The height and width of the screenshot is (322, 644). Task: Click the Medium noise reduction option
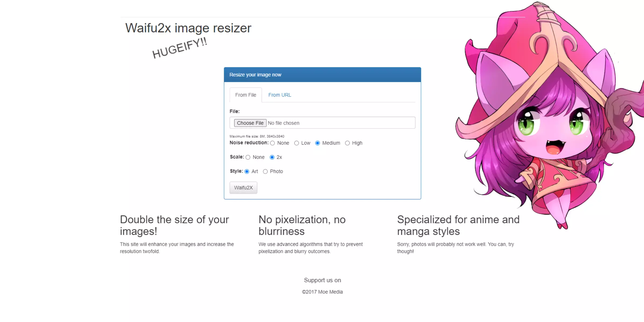tap(318, 143)
